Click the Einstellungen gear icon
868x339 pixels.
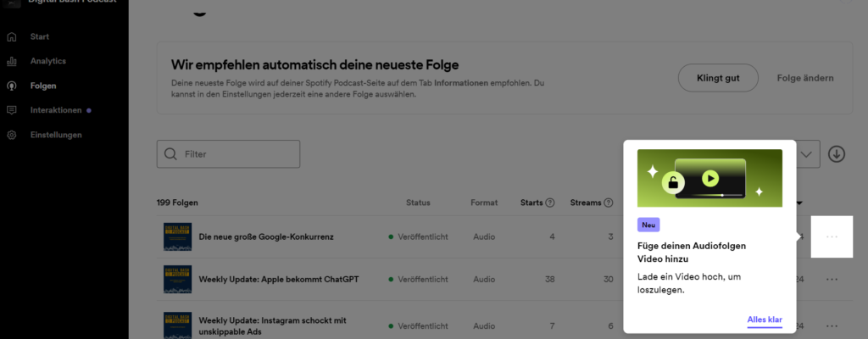(x=12, y=135)
